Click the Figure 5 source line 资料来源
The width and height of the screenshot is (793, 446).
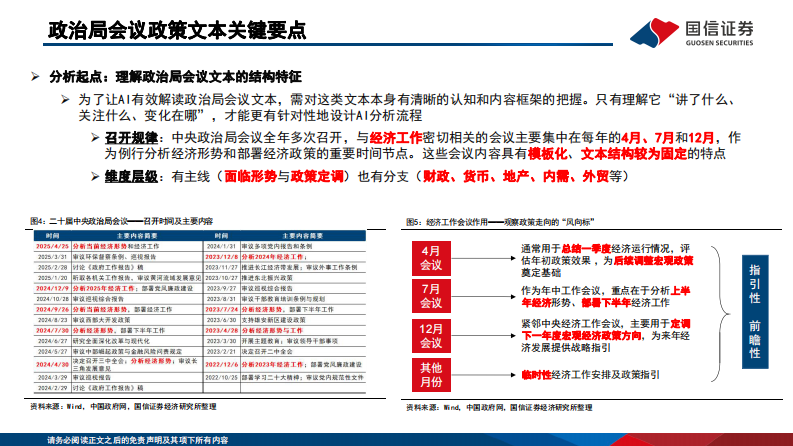(x=499, y=408)
